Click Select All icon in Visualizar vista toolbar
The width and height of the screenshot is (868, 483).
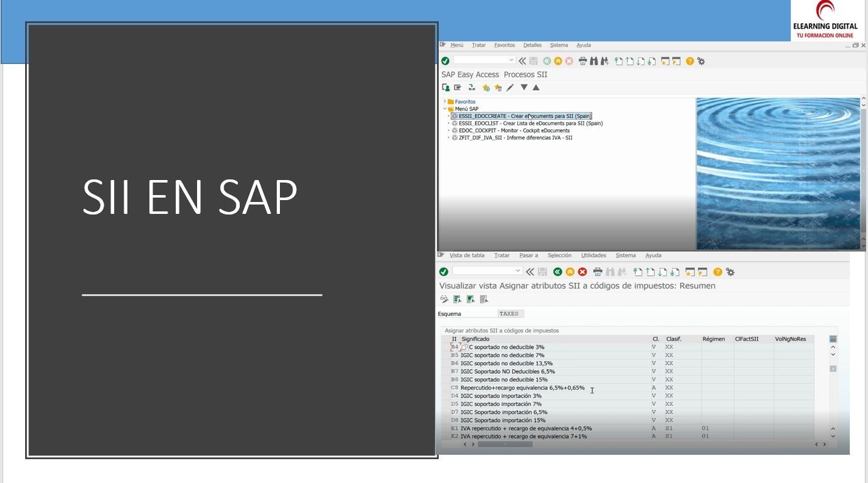[x=458, y=299]
